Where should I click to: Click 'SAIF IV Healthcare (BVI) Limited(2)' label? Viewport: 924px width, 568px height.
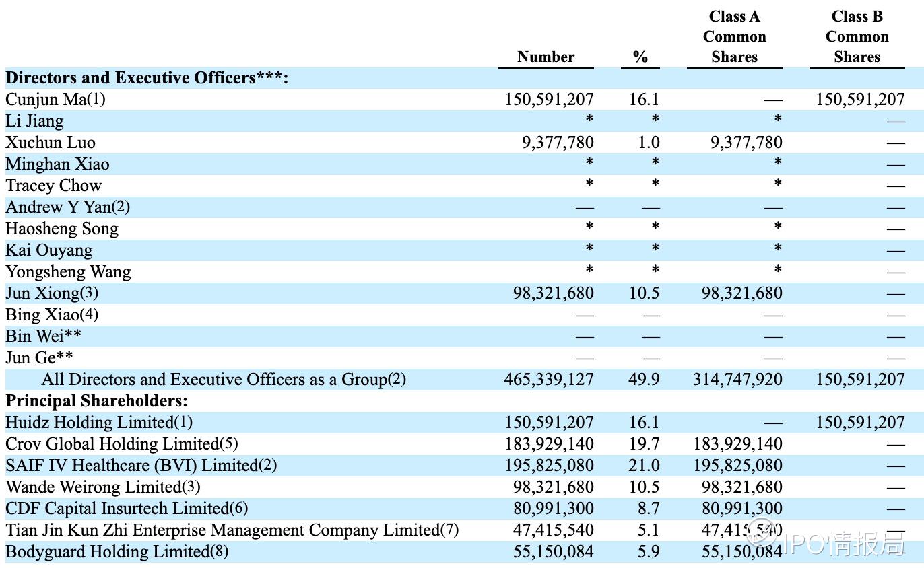[141, 466]
